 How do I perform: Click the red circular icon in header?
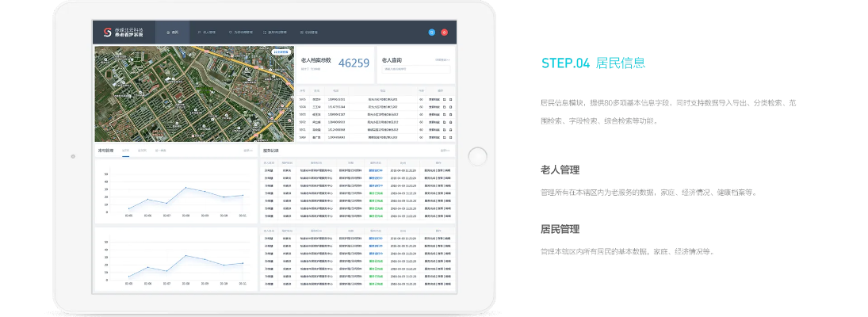(444, 32)
